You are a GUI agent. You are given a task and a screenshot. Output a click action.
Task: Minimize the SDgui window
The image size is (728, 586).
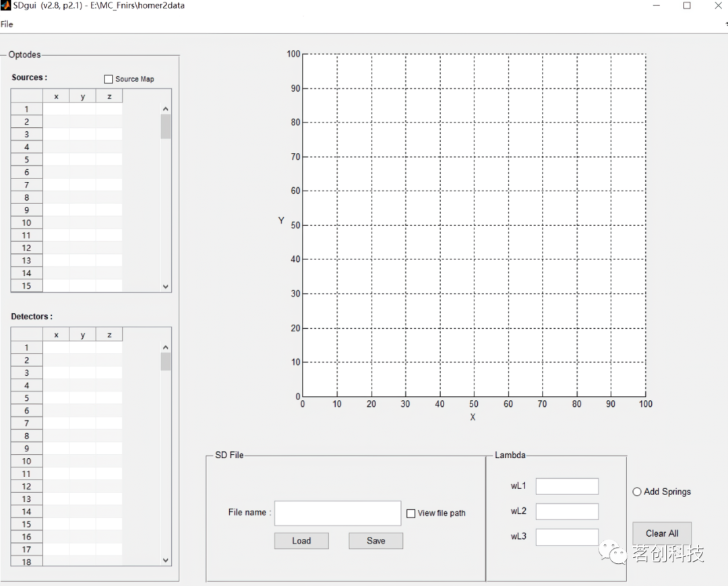coord(657,5)
